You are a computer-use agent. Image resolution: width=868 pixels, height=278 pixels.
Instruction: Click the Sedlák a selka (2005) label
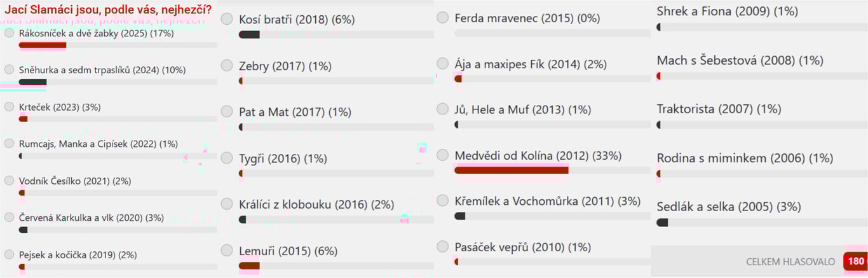point(729,207)
